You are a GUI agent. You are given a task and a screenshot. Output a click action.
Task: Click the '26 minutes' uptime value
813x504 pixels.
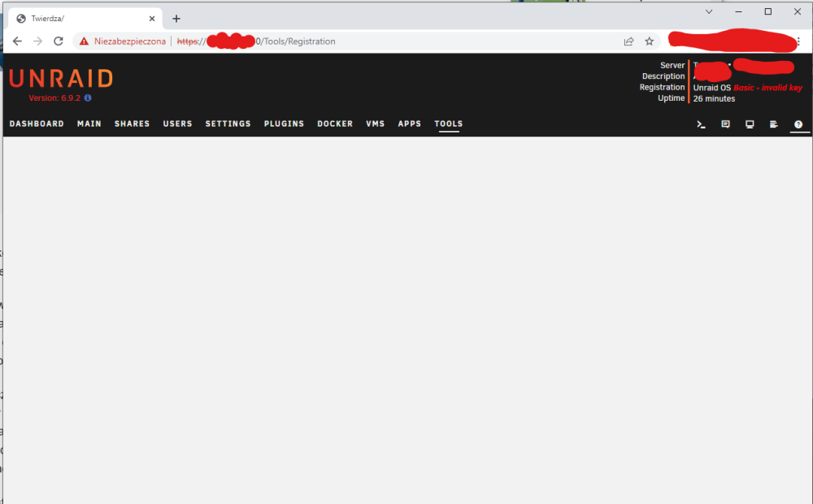[714, 98]
